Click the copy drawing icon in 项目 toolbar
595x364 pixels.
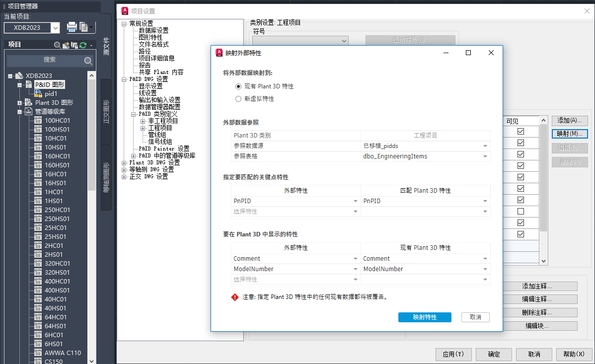[74, 45]
